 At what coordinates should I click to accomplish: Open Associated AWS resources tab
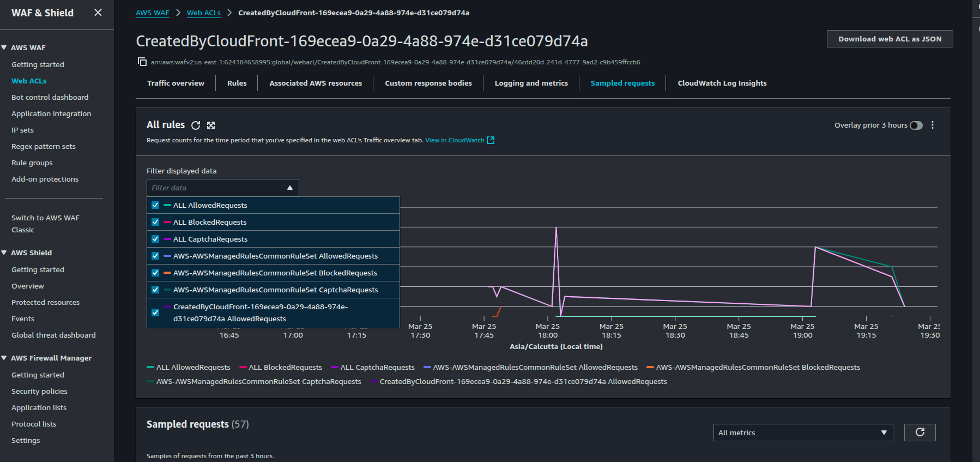click(316, 83)
